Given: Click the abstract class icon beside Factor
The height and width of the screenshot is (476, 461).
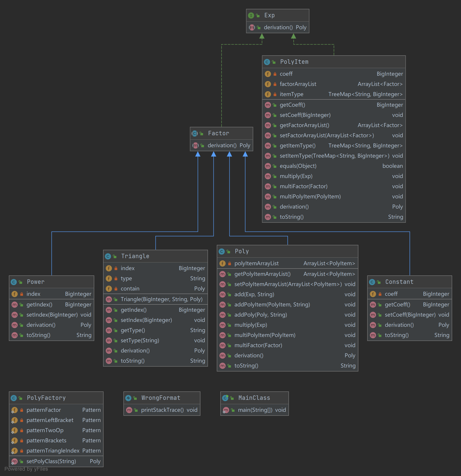Looking at the screenshot, I should 195,133.
